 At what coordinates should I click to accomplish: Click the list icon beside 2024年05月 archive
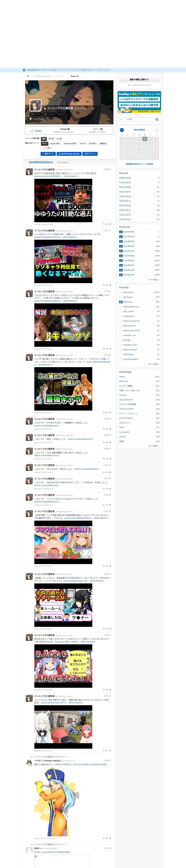point(121,260)
